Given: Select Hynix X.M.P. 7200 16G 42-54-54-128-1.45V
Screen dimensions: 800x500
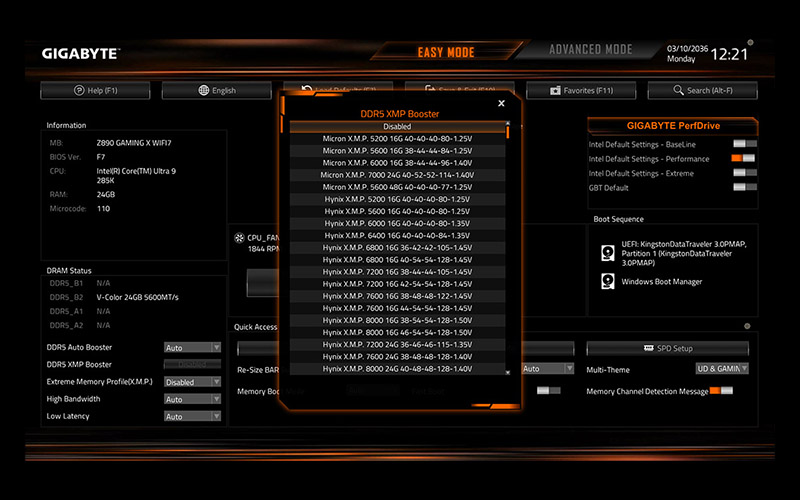Looking at the screenshot, I should click(x=397, y=284).
